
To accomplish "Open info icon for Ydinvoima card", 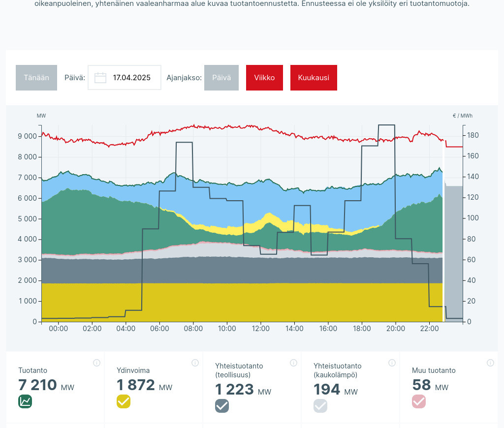I will point(195,363).
